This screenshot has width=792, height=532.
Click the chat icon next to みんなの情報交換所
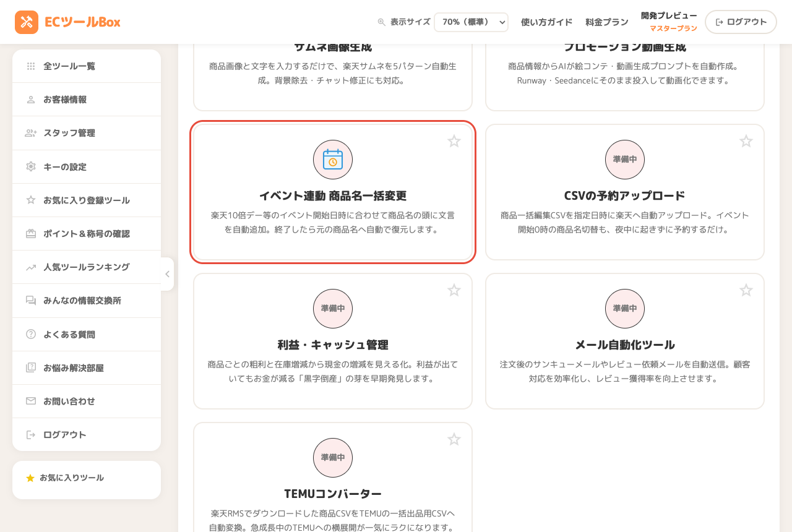click(31, 301)
